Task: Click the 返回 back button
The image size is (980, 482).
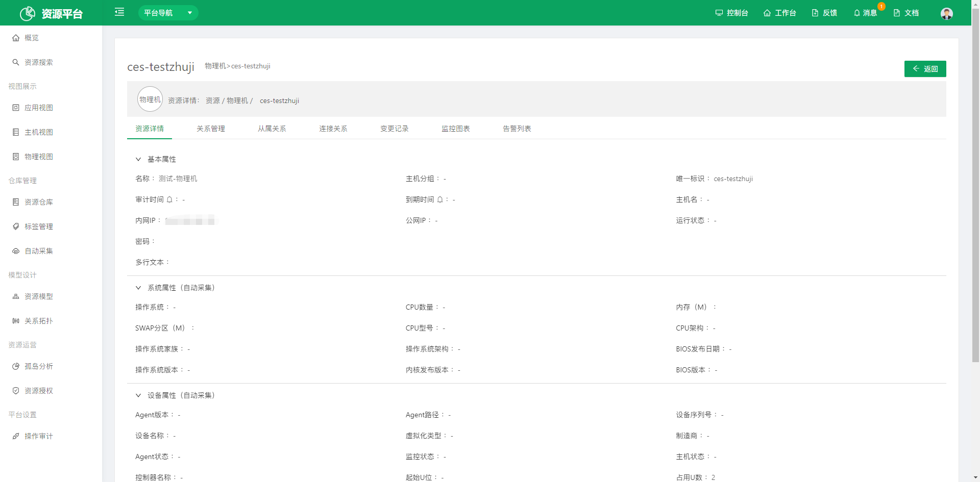Action: tap(925, 69)
